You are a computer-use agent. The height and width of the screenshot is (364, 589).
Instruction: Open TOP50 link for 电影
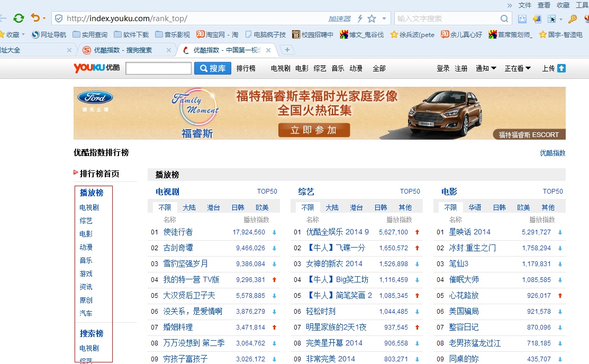[552, 192]
